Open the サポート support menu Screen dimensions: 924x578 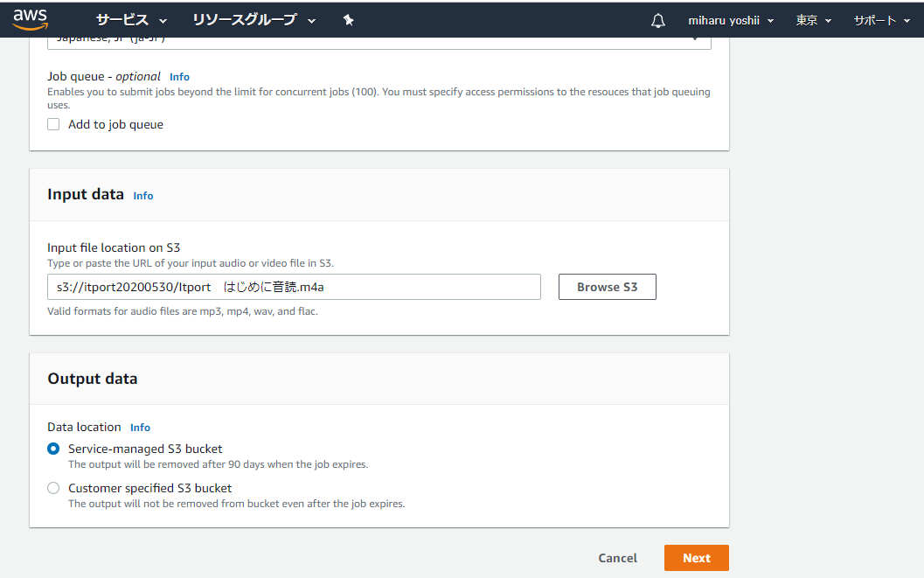(x=881, y=21)
